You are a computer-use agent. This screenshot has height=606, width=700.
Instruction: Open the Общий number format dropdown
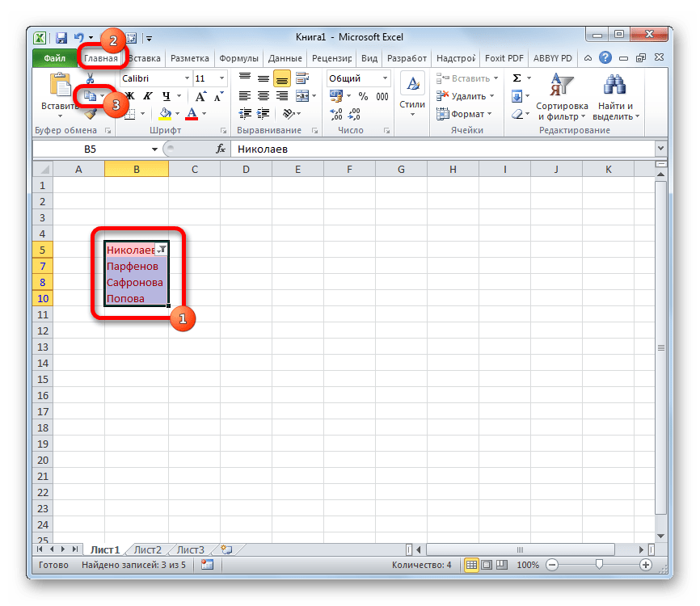385,78
